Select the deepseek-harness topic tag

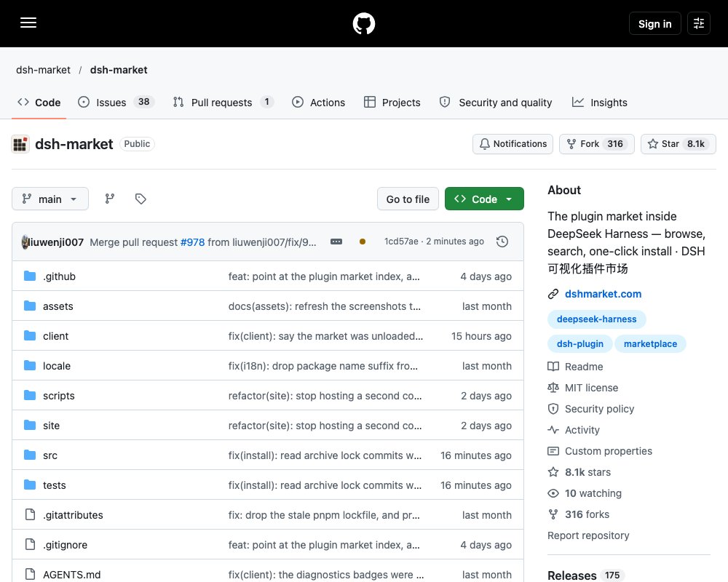coord(597,319)
